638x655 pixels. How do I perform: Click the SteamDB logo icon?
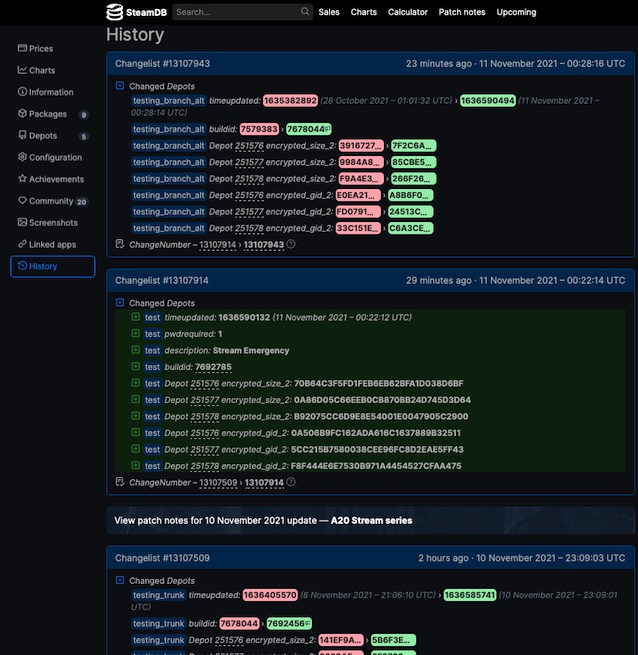tap(117, 12)
